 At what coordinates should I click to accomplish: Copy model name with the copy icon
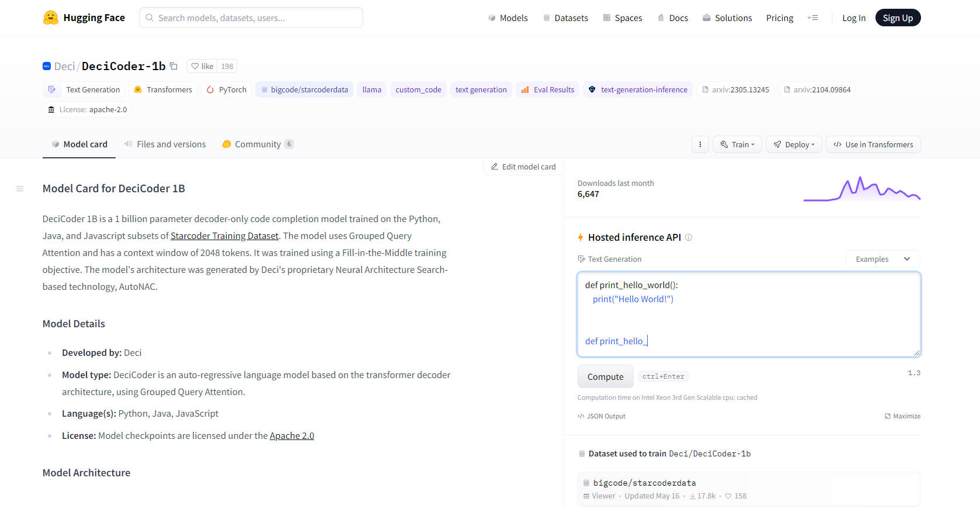pyautogui.click(x=173, y=66)
